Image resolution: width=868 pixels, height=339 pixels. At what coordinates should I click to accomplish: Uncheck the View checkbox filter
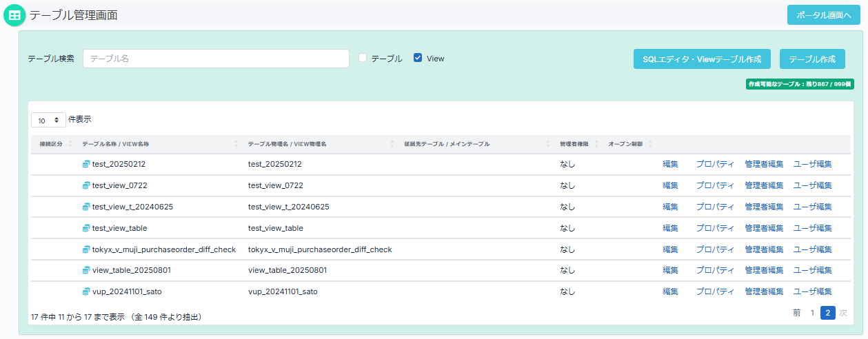(x=418, y=59)
